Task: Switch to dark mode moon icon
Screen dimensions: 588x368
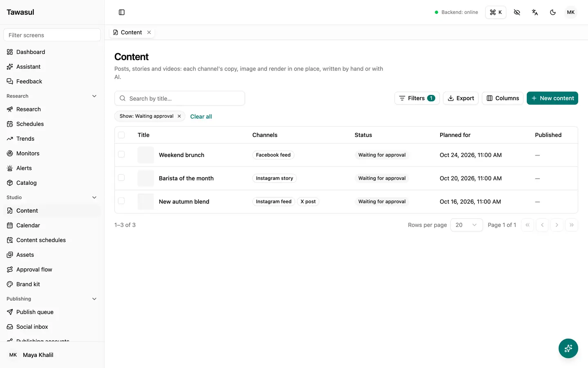Action: click(x=553, y=12)
